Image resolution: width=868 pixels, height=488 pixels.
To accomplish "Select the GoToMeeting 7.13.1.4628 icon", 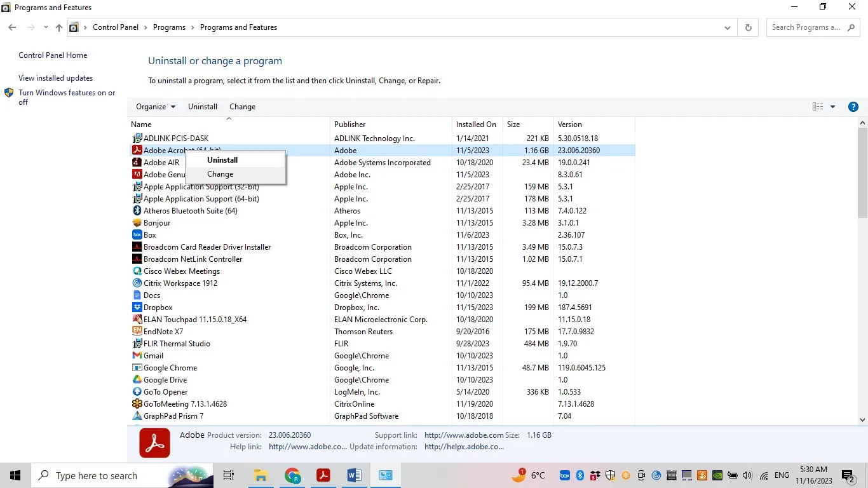I will coord(137,404).
